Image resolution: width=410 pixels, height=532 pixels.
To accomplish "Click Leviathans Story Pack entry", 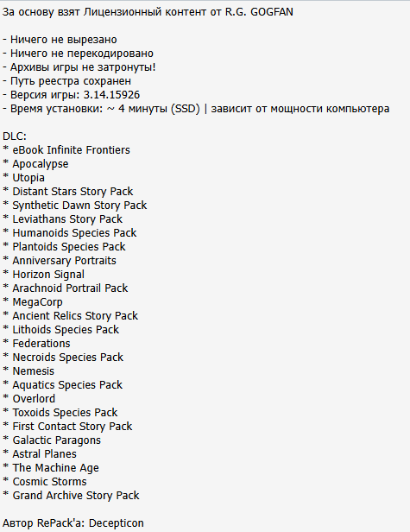I will click(x=67, y=219).
